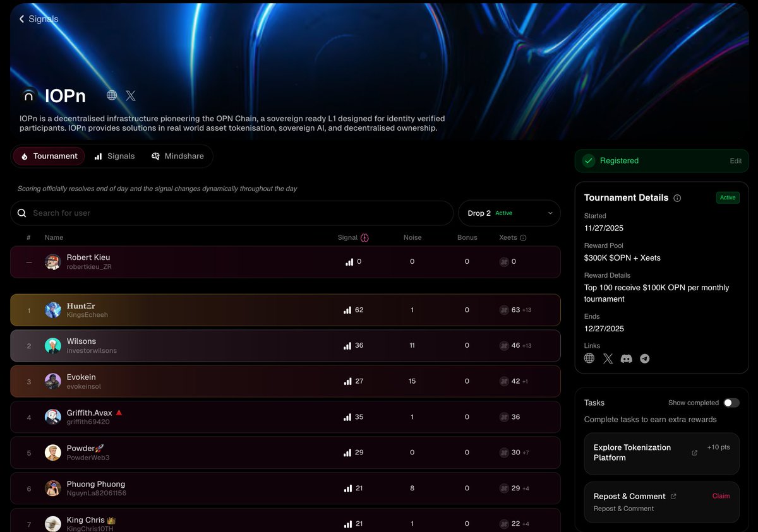
Task: Click the NguynLa82061156 handle
Action: [x=97, y=493]
